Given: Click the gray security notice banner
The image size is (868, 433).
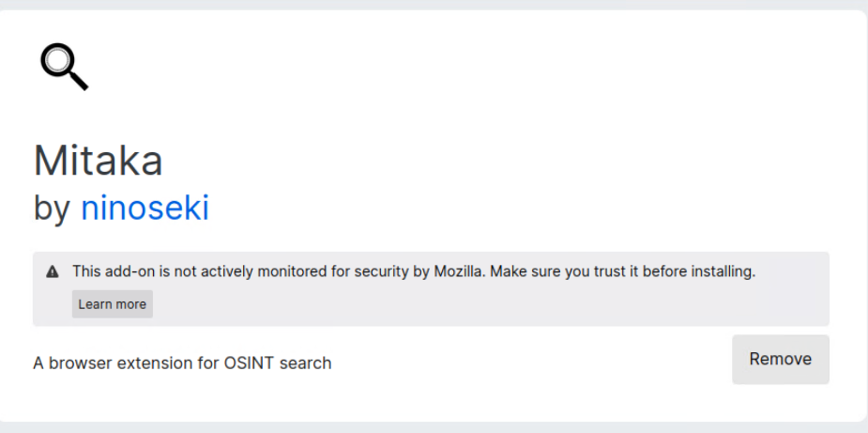Looking at the screenshot, I should click(x=432, y=289).
